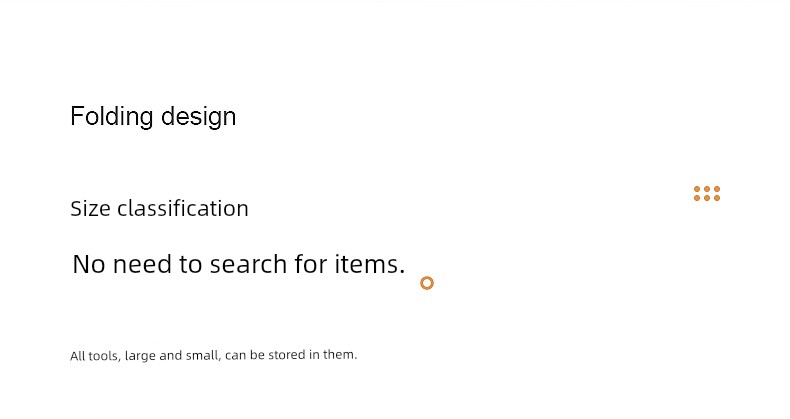Click the word "search" in the tagline
Viewport: 790px width, 419px height.
248,264
